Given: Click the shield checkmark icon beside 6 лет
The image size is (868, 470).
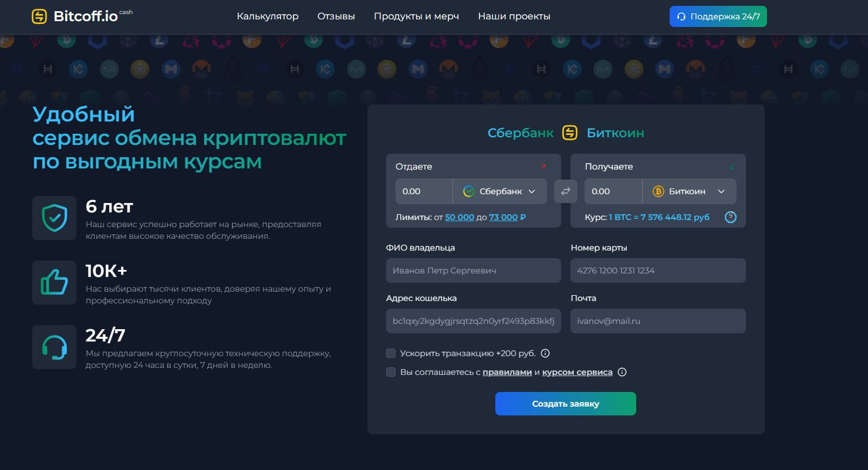Looking at the screenshot, I should tap(54, 218).
